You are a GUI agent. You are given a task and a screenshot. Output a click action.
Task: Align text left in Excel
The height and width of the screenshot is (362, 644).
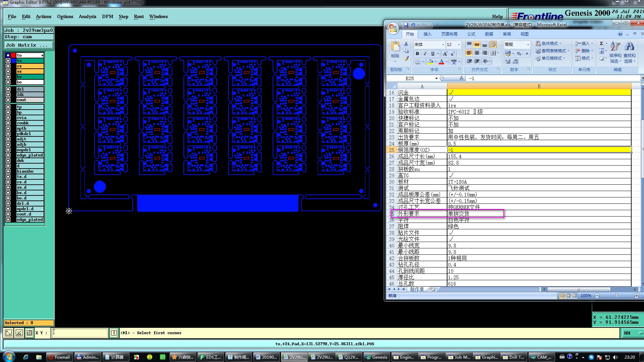pos(469,53)
